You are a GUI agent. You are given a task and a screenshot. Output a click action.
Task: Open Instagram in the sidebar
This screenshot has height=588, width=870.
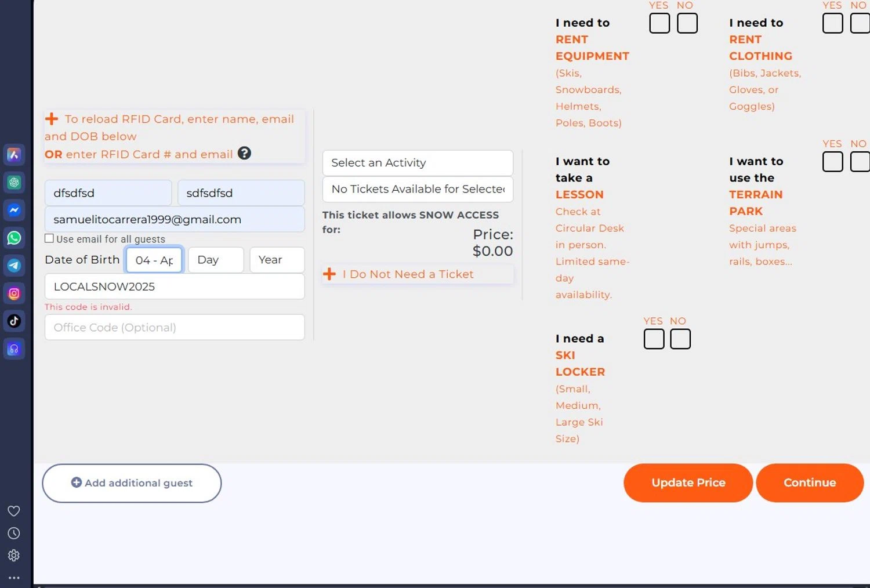(x=14, y=293)
